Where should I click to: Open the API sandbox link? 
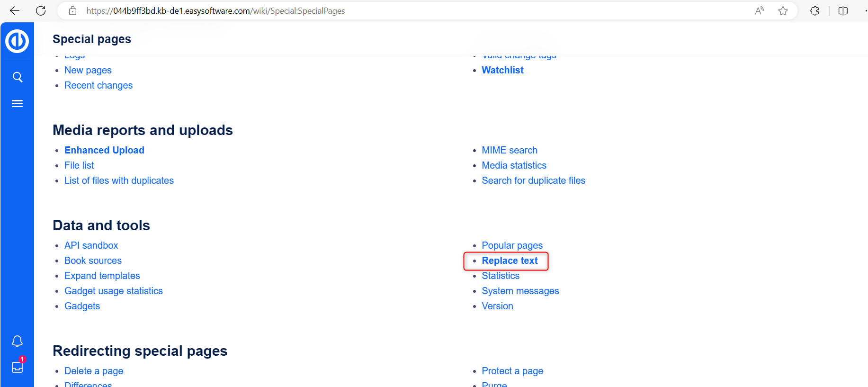coord(91,245)
